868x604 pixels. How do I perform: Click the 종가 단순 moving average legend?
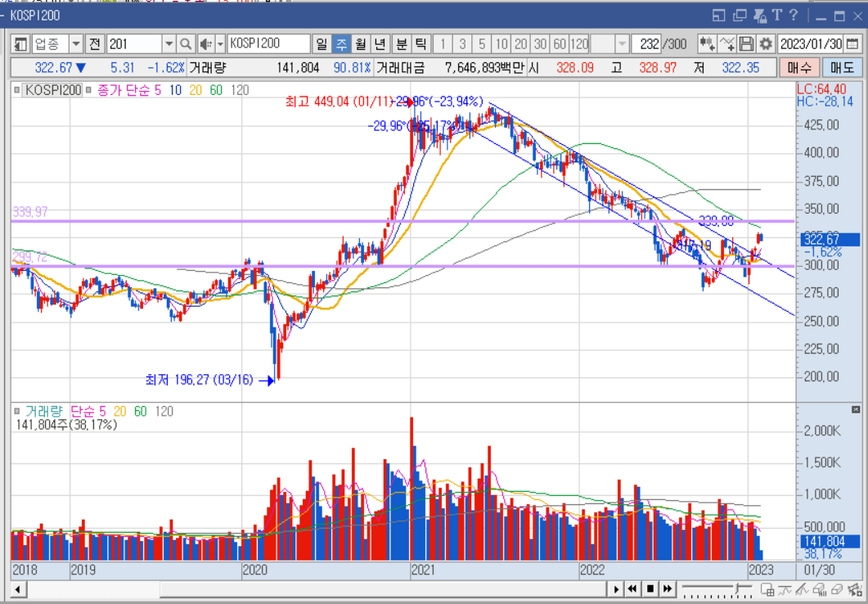pyautogui.click(x=124, y=90)
